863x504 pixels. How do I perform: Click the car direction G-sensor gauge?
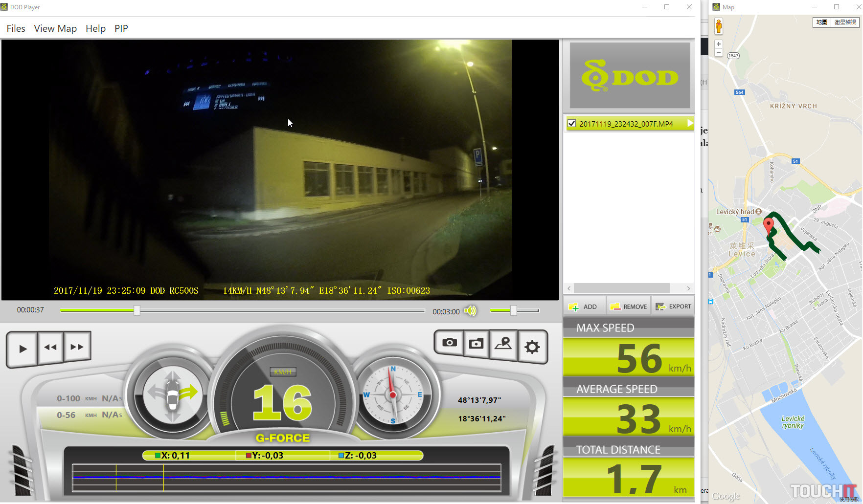pyautogui.click(x=172, y=394)
